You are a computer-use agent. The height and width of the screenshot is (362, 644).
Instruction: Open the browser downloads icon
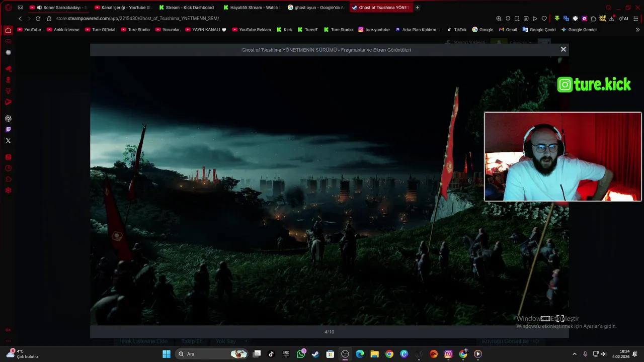point(611,19)
